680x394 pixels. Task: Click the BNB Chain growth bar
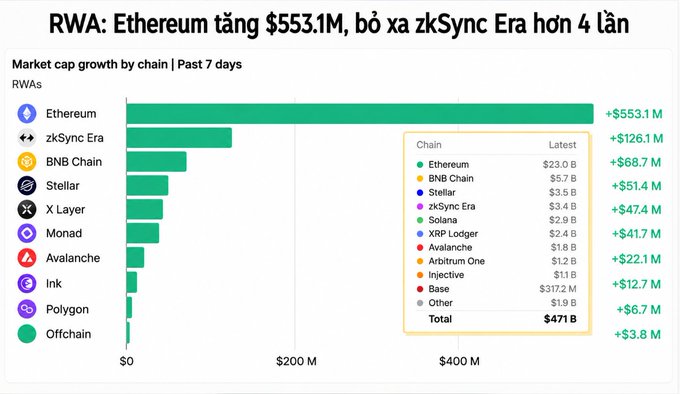pos(157,162)
